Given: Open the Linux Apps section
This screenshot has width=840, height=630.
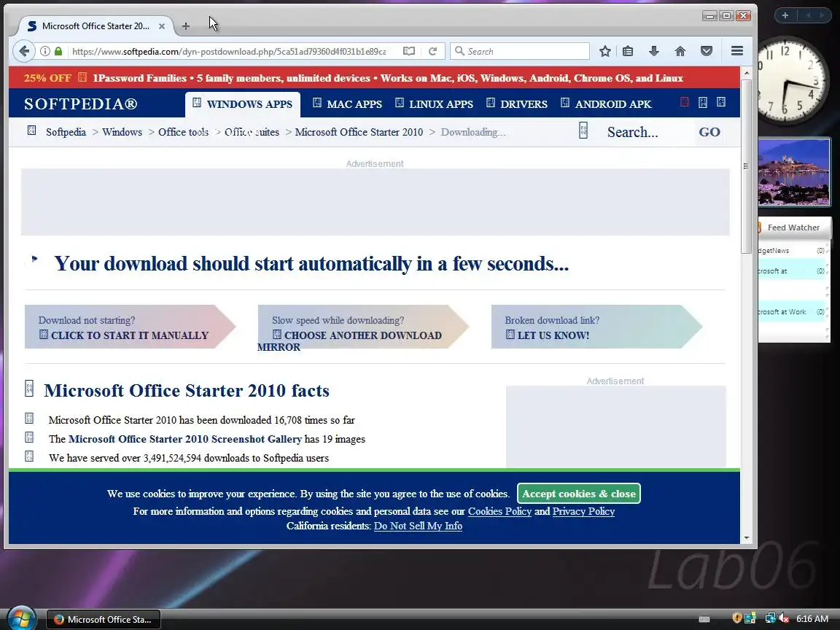Looking at the screenshot, I should coord(435,104).
